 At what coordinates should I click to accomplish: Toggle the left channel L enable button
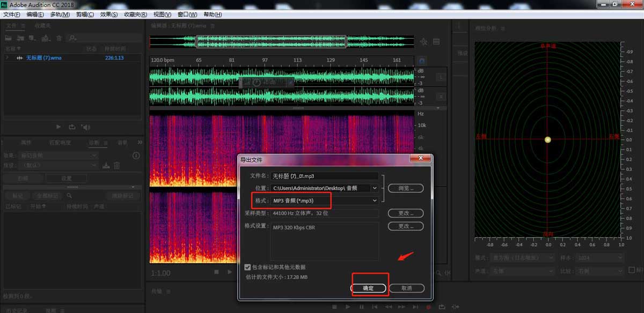click(441, 77)
